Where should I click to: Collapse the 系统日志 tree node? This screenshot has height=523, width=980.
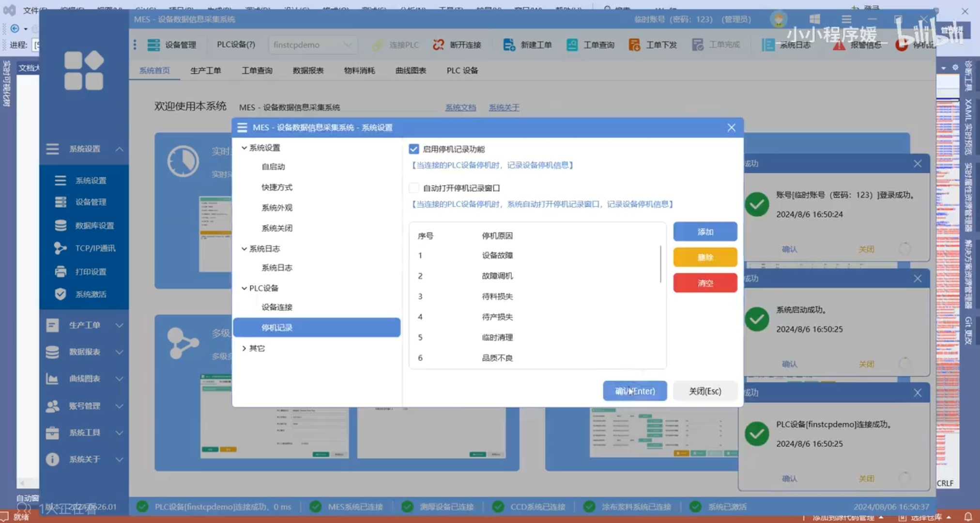tap(244, 248)
